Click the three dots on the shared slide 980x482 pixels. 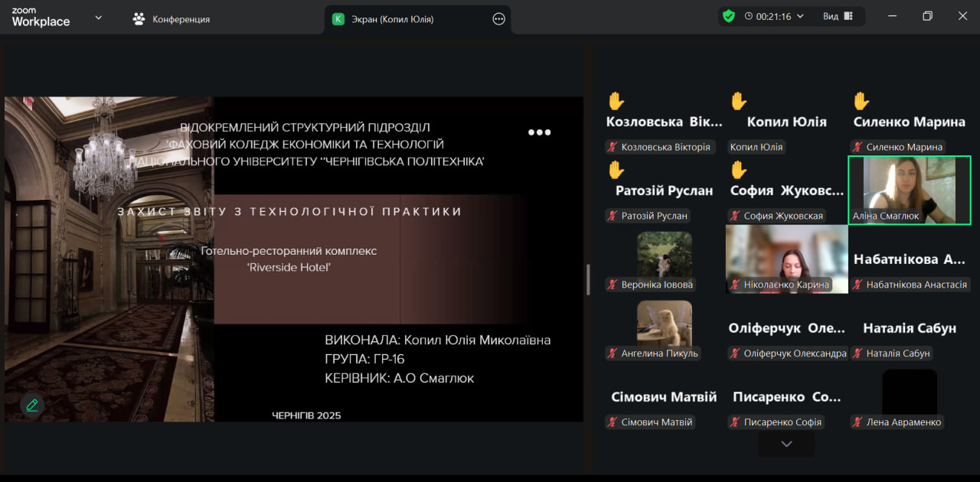pyautogui.click(x=539, y=132)
